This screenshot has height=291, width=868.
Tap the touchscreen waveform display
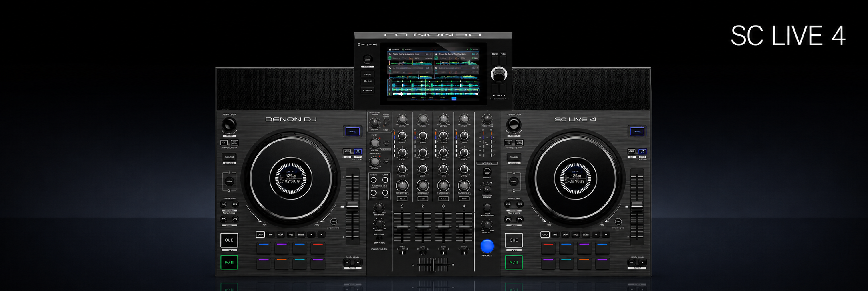pyautogui.click(x=433, y=75)
